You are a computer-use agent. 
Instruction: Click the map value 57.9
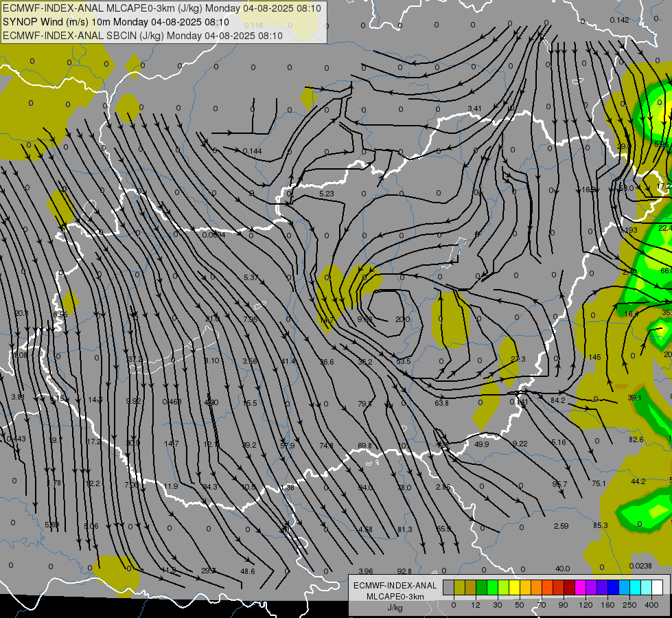[x=287, y=446]
